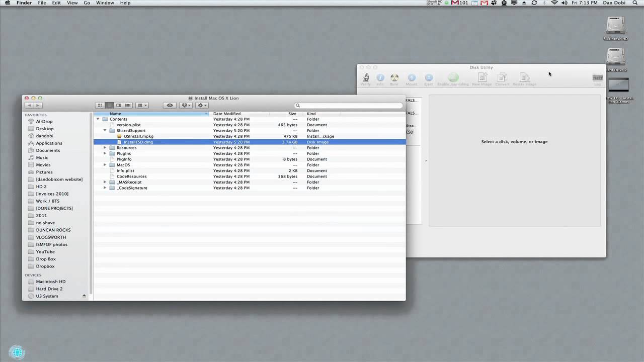
Task: Click Mount icon in Disk Utility
Action: click(412, 77)
